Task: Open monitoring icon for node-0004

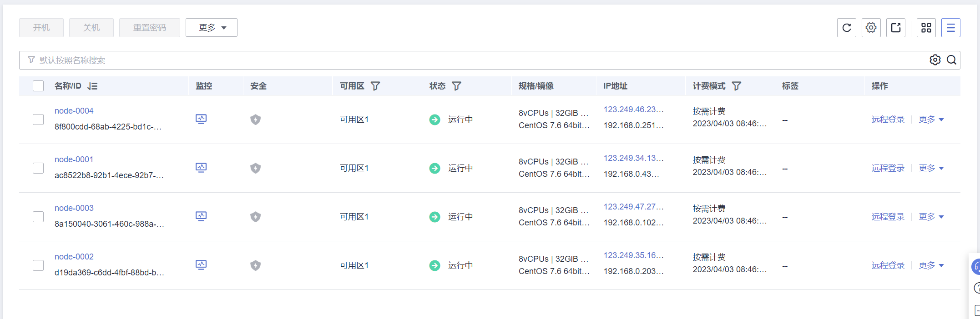Action: point(201,119)
